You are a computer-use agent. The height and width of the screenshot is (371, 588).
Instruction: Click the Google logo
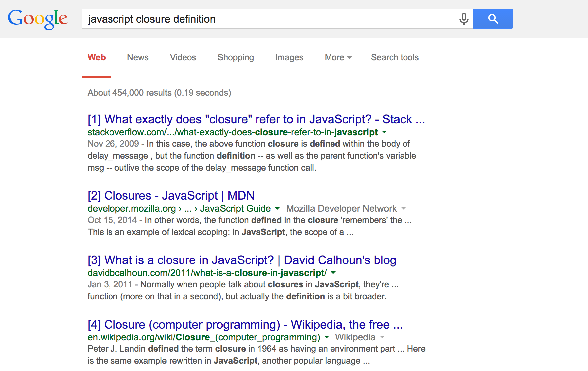pos(37,19)
